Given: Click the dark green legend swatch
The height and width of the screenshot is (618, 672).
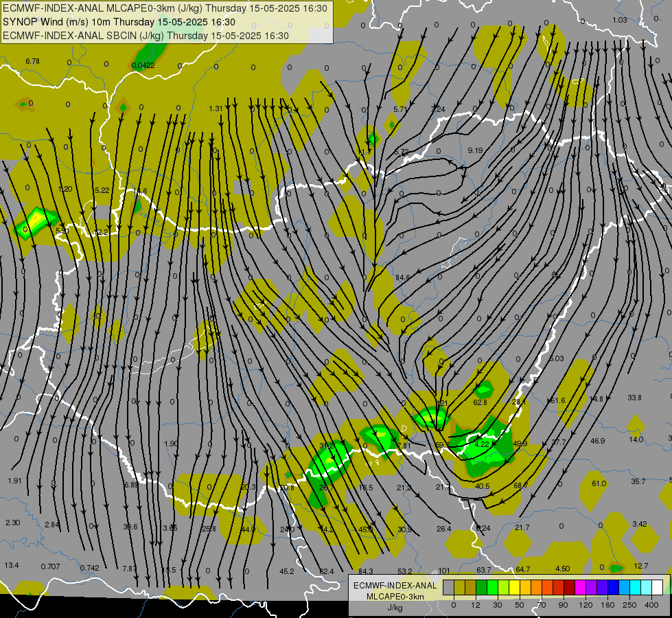Looking at the screenshot, I should pyautogui.click(x=482, y=587).
